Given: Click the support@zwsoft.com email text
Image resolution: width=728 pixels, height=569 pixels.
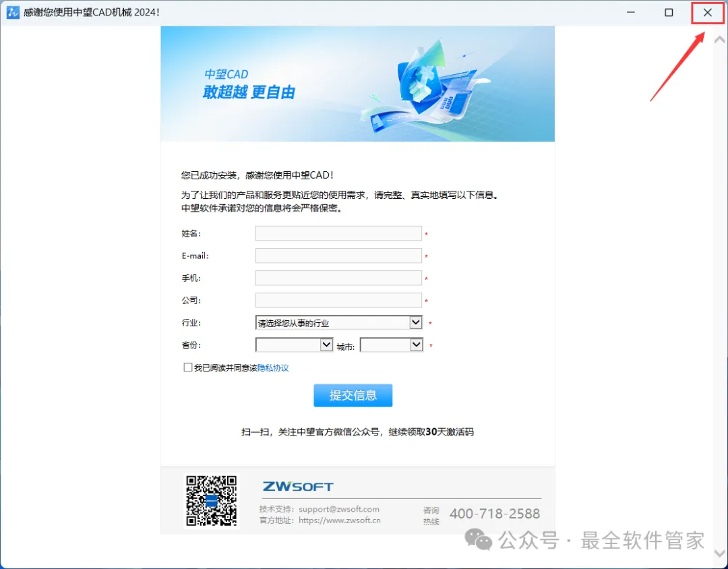Looking at the screenshot, I should (x=339, y=509).
